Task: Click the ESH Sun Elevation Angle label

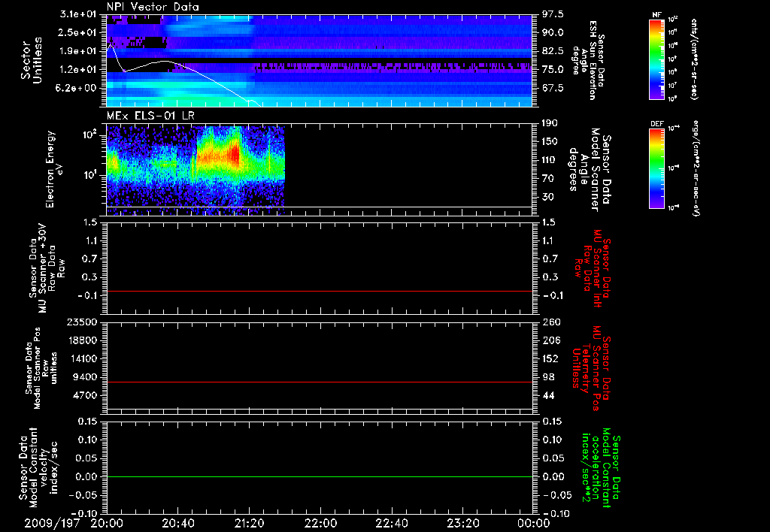Action: [588, 60]
